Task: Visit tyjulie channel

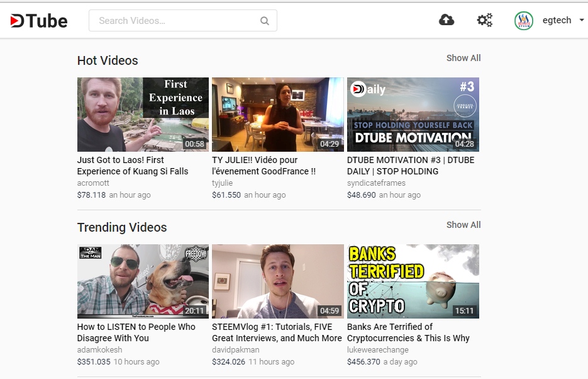Action: click(x=223, y=183)
